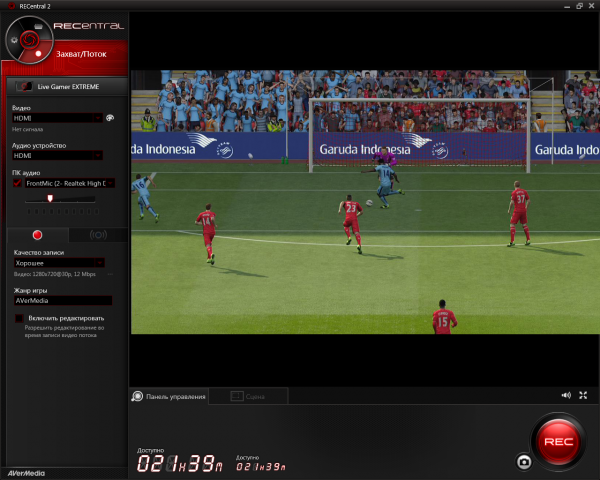Click the Жанр игры AVerMedia field
The height and width of the screenshot is (480, 600).
pyautogui.click(x=63, y=300)
